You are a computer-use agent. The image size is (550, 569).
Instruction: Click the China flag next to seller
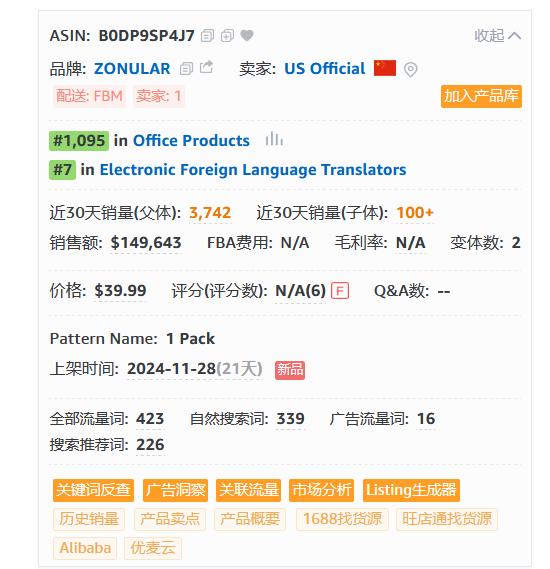385,68
